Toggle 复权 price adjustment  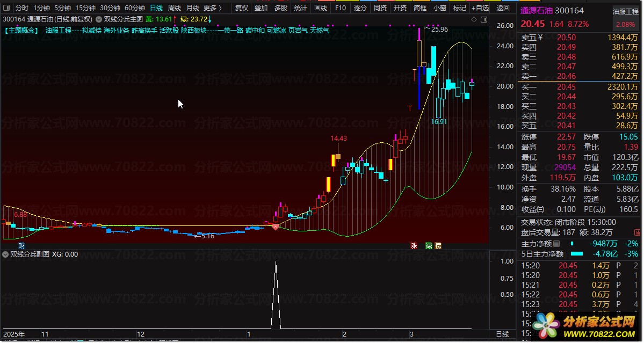click(x=242, y=8)
